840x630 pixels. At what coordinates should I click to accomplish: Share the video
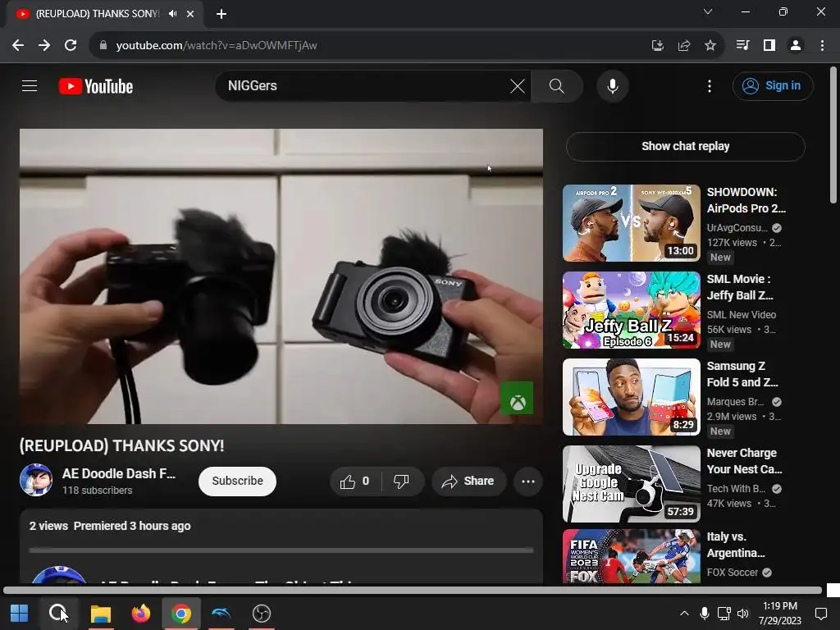tap(468, 481)
